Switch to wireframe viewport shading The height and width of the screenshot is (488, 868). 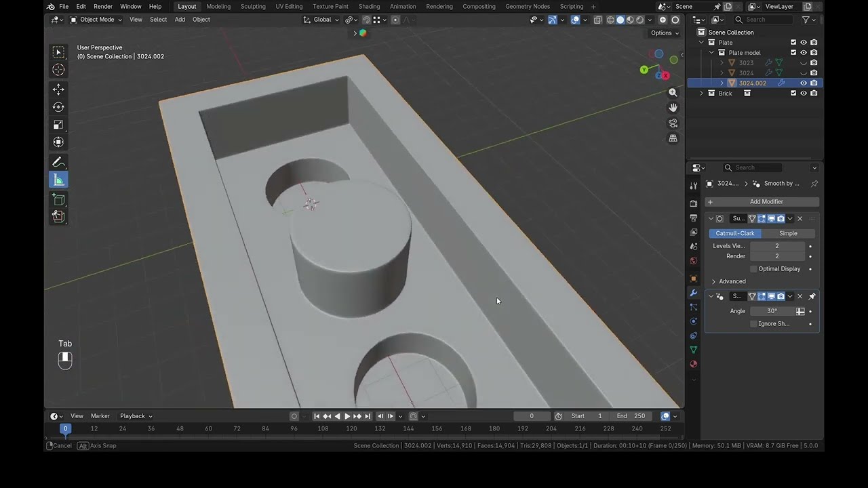(x=610, y=20)
